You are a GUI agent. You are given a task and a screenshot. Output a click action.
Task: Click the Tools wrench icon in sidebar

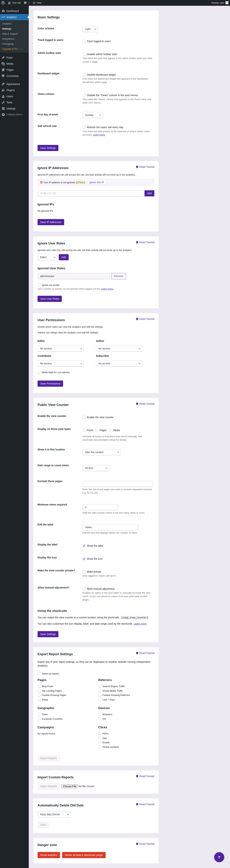click(x=3, y=102)
